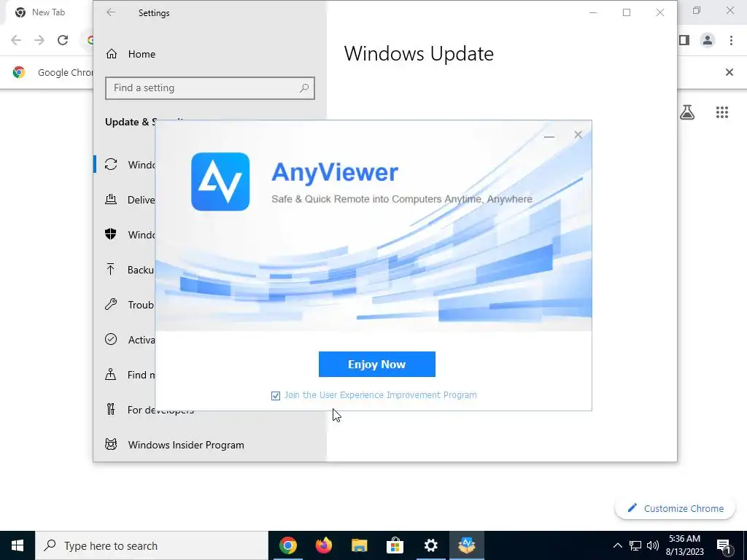This screenshot has width=747, height=560.
Task: Open Settings gear on the taskbar
Action: 430,545
